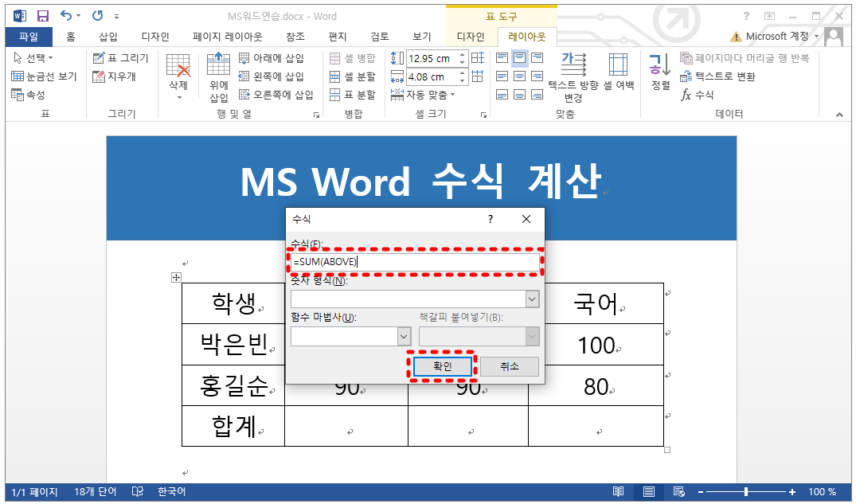Switch to web layout view in status bar
Viewport: 856px width, 504px height.
click(678, 492)
